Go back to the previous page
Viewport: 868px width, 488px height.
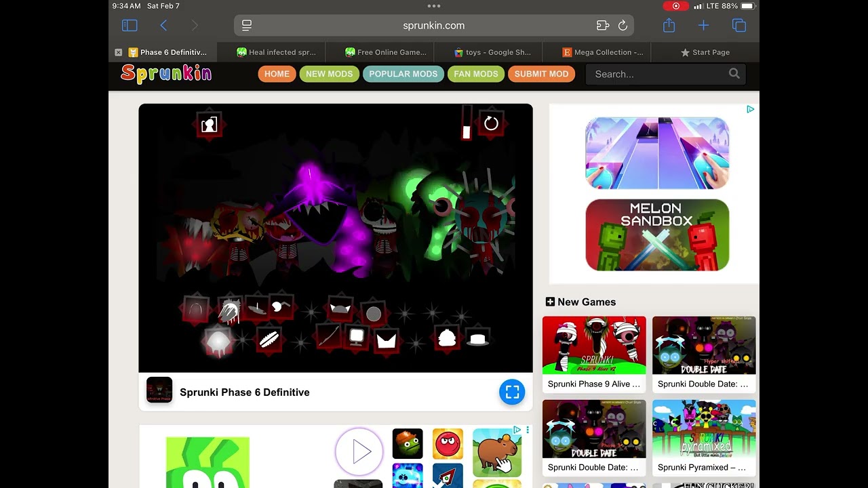click(163, 25)
